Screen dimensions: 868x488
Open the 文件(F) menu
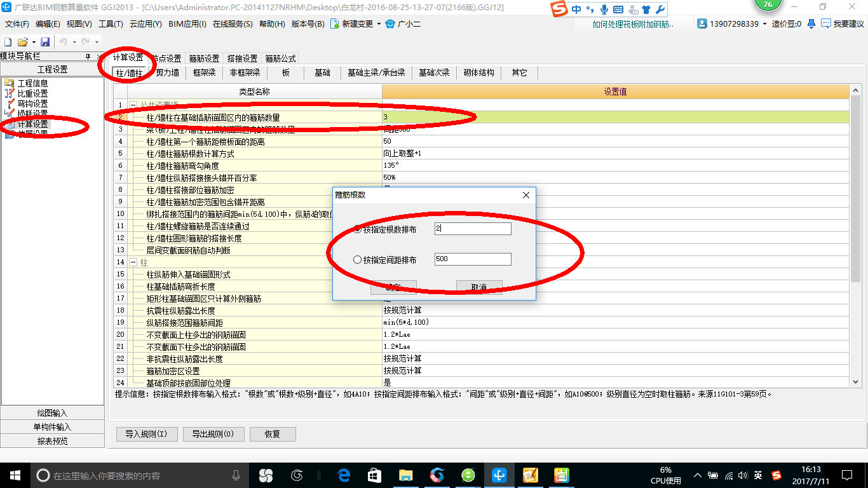coord(17,24)
